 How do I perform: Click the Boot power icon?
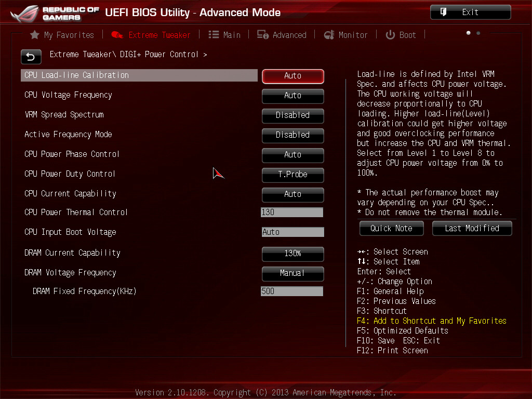(x=390, y=35)
